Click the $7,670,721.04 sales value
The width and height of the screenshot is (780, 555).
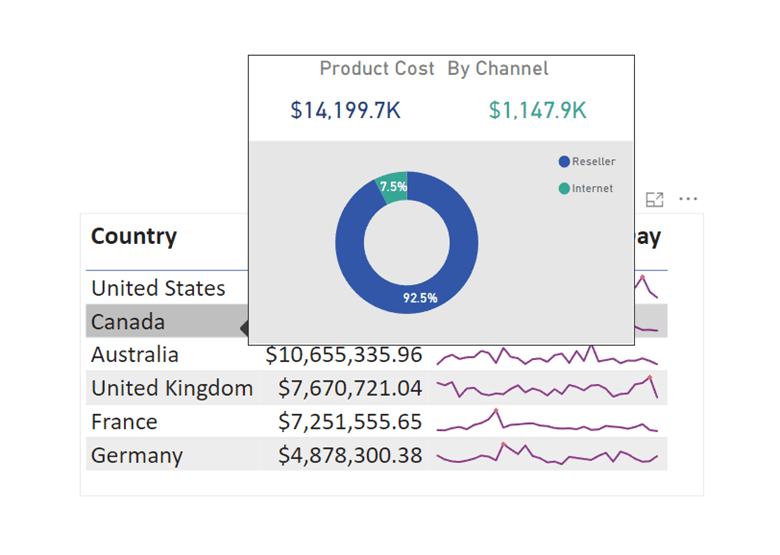pyautogui.click(x=349, y=388)
